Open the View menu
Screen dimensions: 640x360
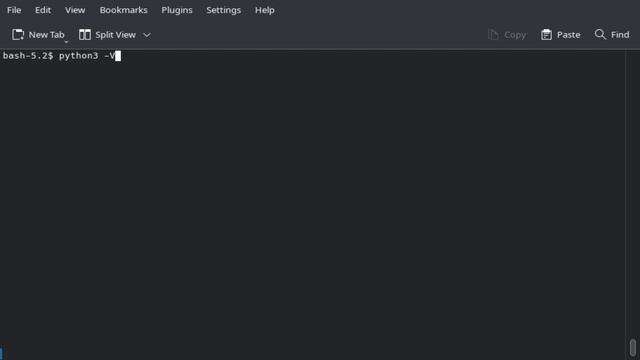75,10
